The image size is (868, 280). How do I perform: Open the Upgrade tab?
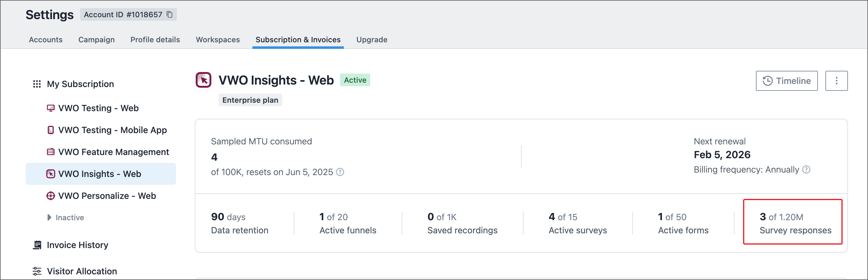pos(372,40)
